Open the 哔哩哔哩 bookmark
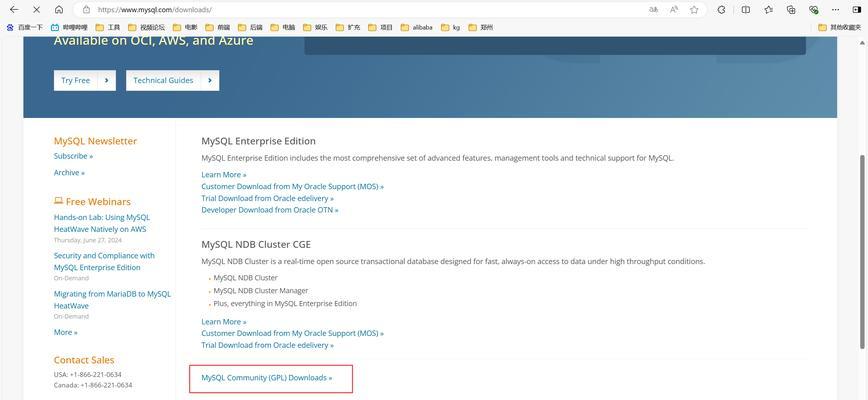Image resolution: width=868 pixels, height=400 pixels. [69, 27]
